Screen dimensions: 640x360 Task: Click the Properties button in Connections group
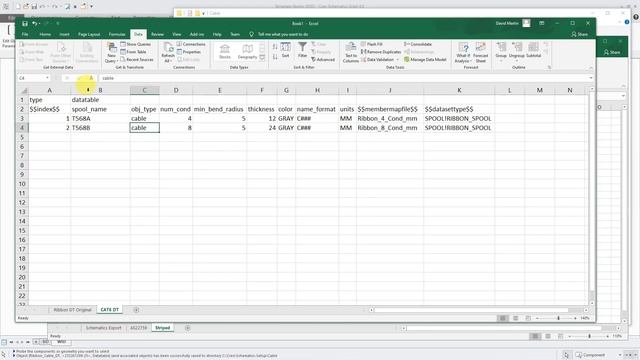point(189,52)
